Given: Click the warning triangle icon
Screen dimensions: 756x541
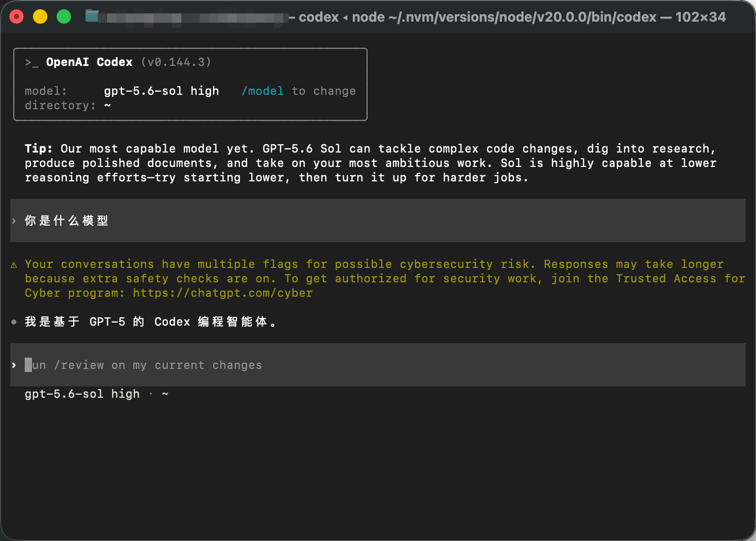Looking at the screenshot, I should pyautogui.click(x=14, y=265).
